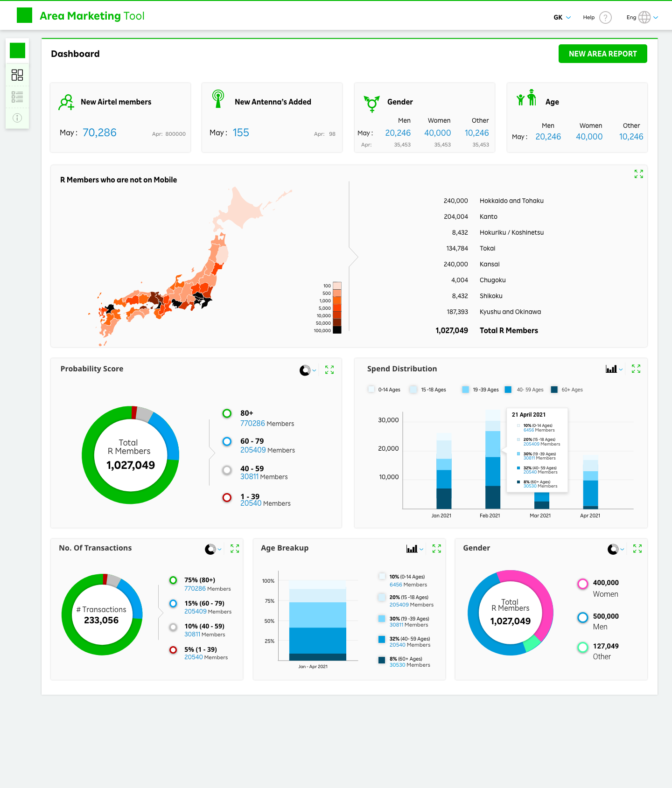Click the info icon in the sidebar

17,118
